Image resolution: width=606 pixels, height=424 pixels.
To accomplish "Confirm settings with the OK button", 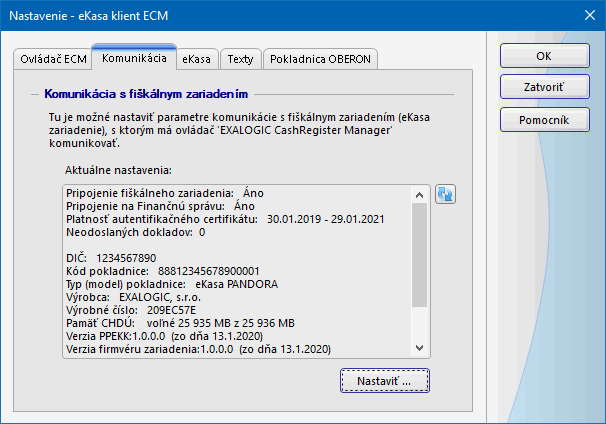I will pyautogui.click(x=543, y=56).
